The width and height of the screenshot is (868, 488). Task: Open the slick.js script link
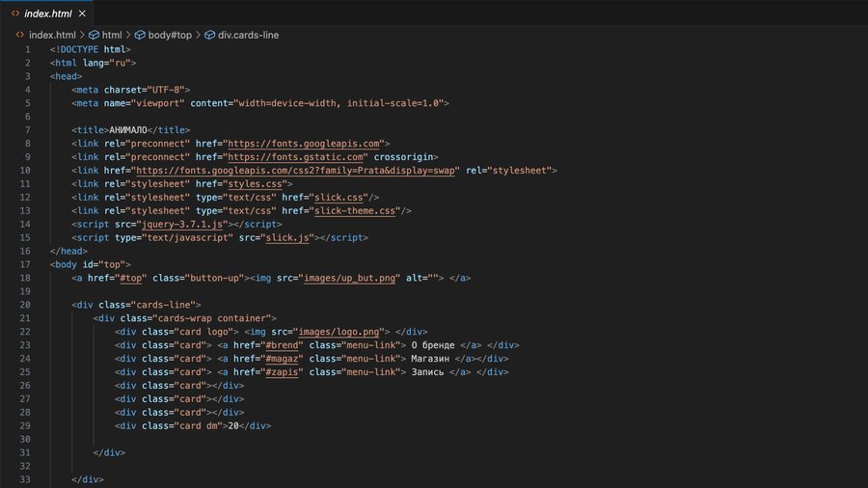click(x=287, y=238)
